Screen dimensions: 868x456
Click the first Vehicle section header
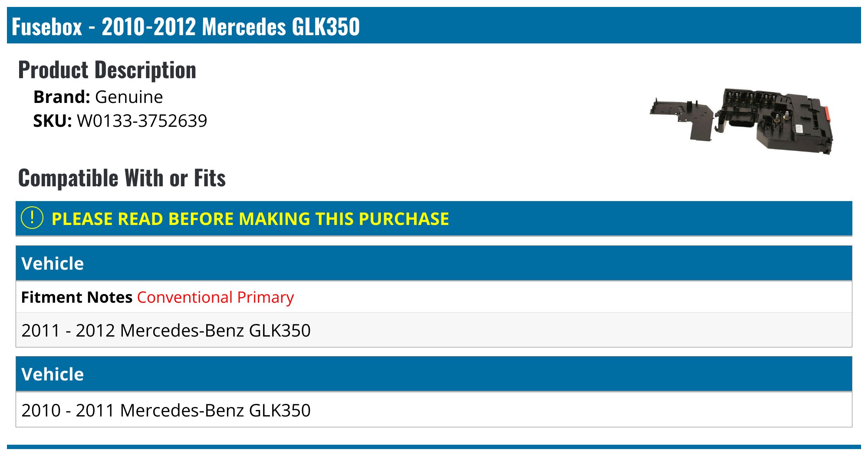(434, 263)
